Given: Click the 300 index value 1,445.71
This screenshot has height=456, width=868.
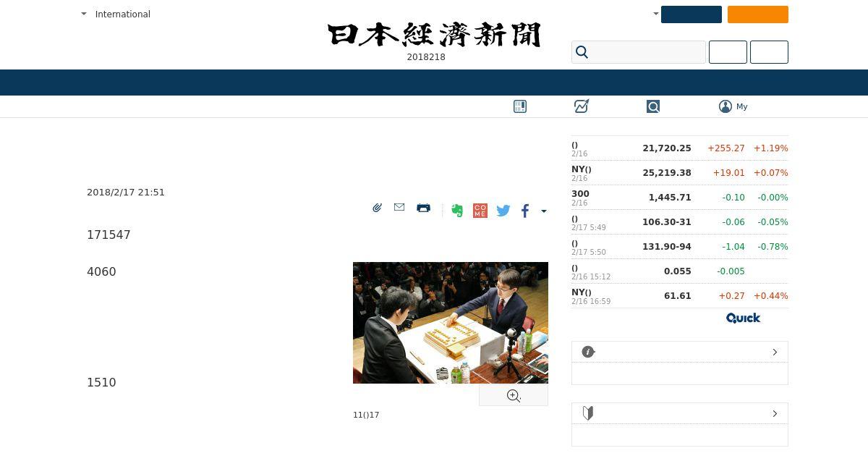Looking at the screenshot, I should [x=670, y=198].
